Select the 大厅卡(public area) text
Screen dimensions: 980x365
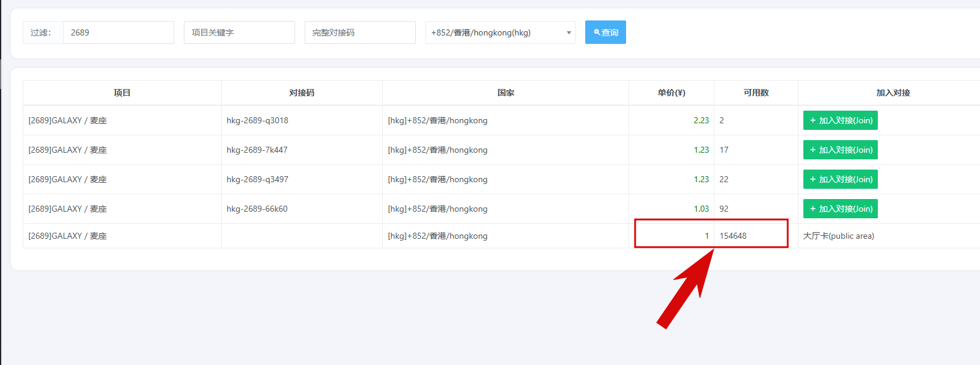tap(838, 236)
